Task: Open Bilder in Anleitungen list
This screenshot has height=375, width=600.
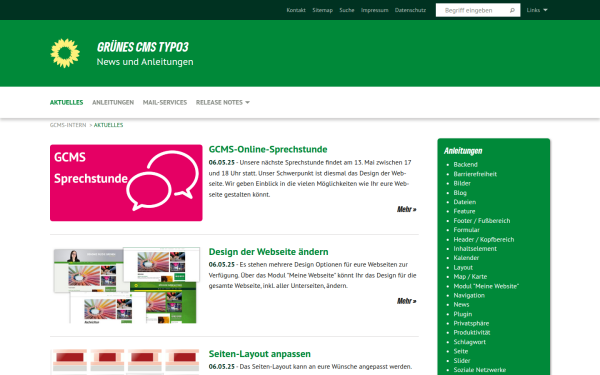Action: [x=462, y=183]
